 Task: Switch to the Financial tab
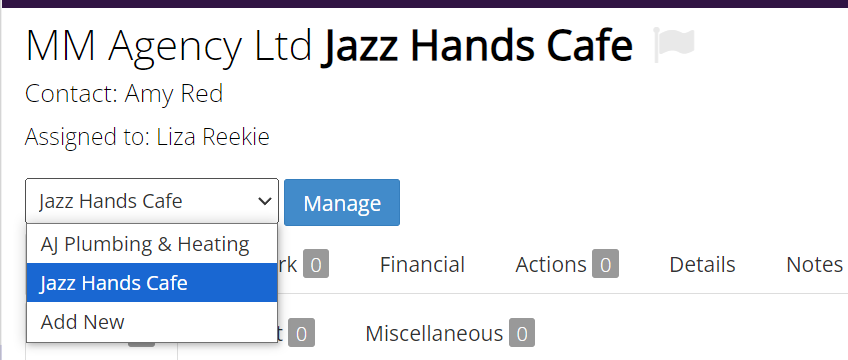(422, 265)
